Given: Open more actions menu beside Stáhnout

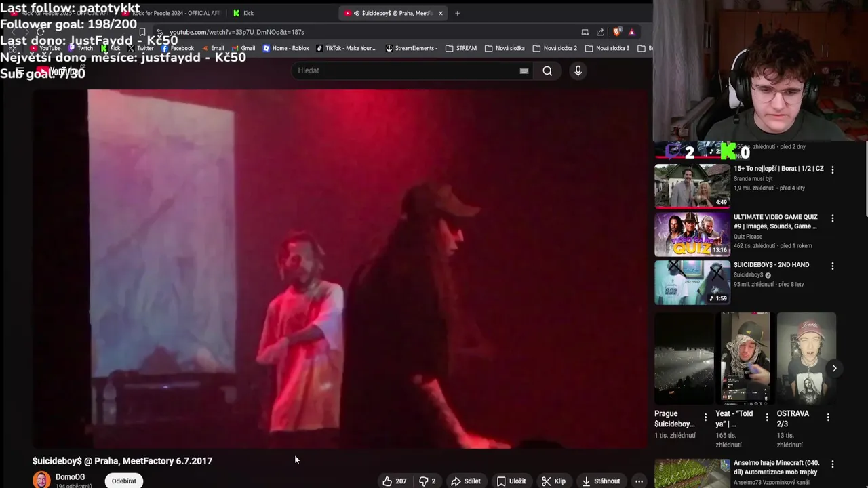Looking at the screenshot, I should pos(639,481).
